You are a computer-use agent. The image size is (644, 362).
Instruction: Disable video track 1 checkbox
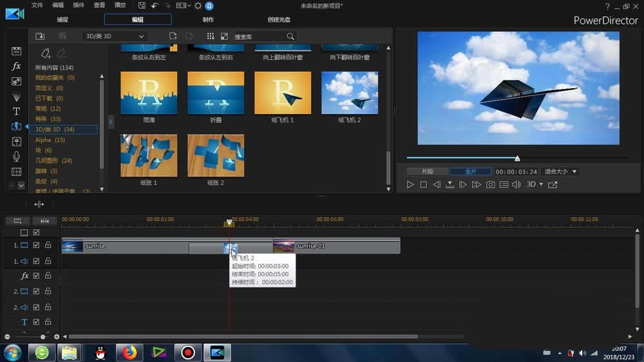(x=37, y=245)
